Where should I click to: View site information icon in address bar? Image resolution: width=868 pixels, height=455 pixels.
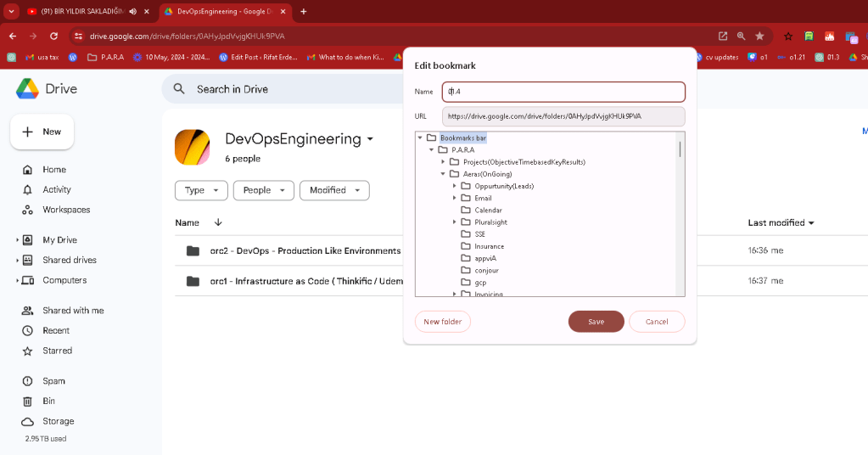click(x=79, y=36)
